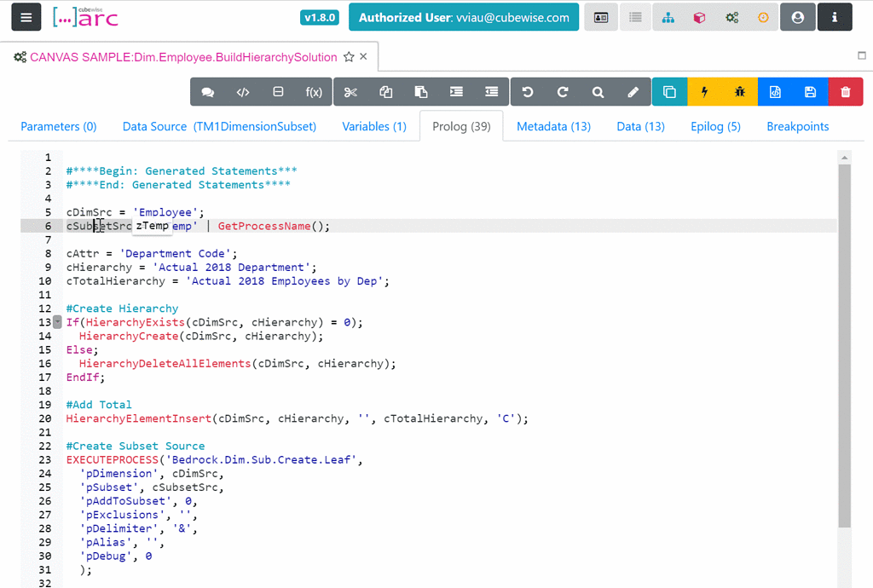Click the Authorized User account button
Screen dimensions: 873x588
(x=464, y=16)
